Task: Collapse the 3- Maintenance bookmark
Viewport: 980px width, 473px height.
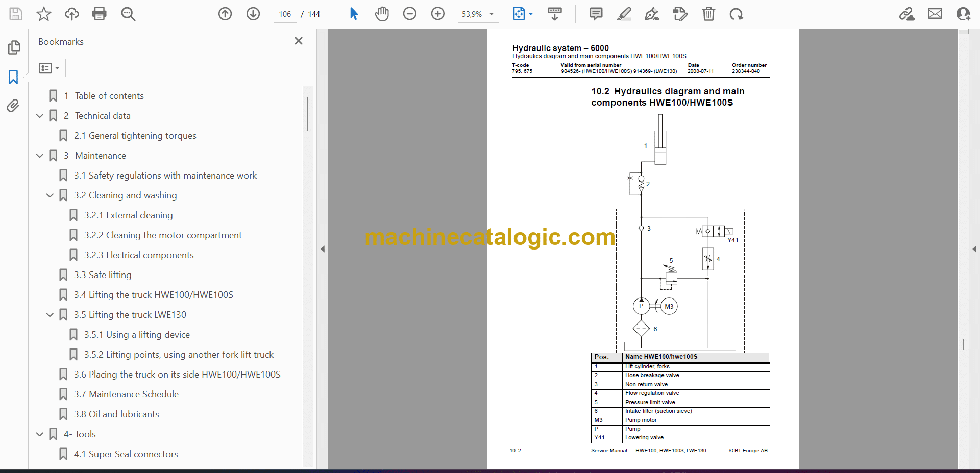Action: pos(40,156)
